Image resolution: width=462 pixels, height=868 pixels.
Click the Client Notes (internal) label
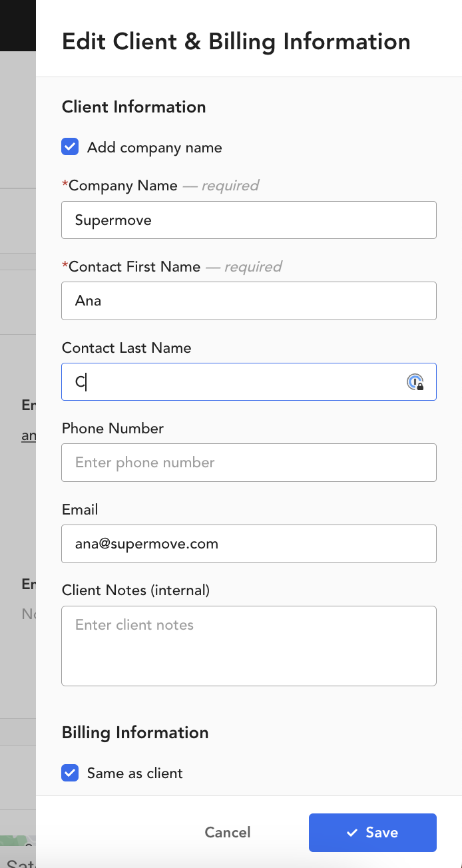pyautogui.click(x=136, y=590)
